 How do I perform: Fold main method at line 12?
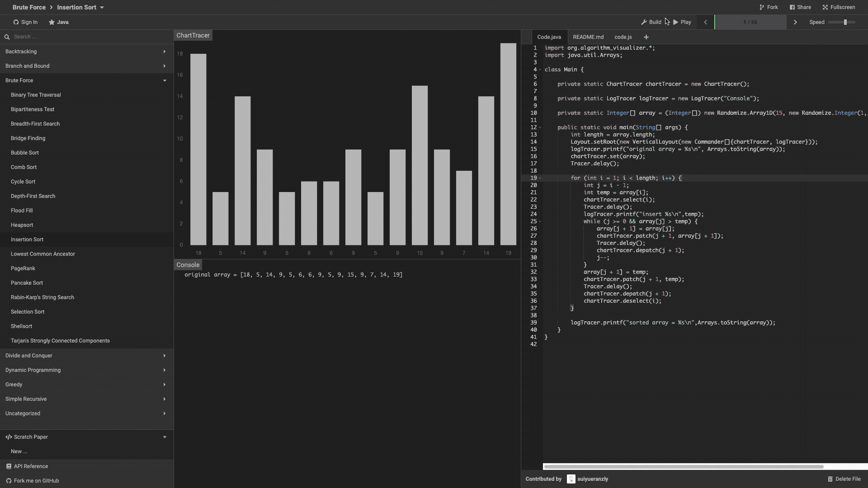point(540,127)
